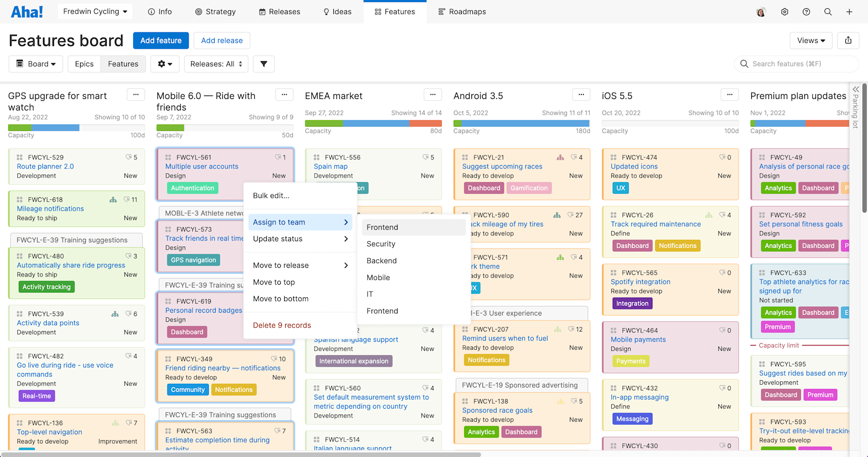Expand the Parking lot panel

point(856,89)
